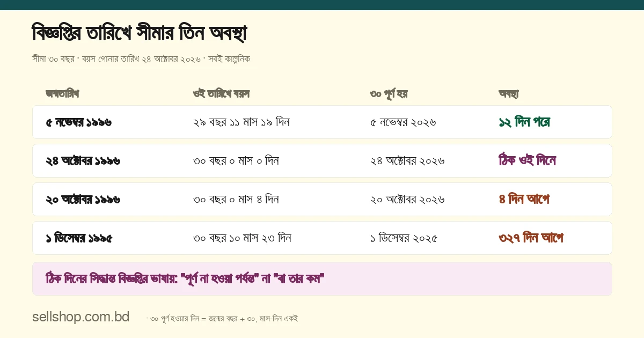
Task: Click the 'অবস্থা' column header
Action: (x=509, y=94)
